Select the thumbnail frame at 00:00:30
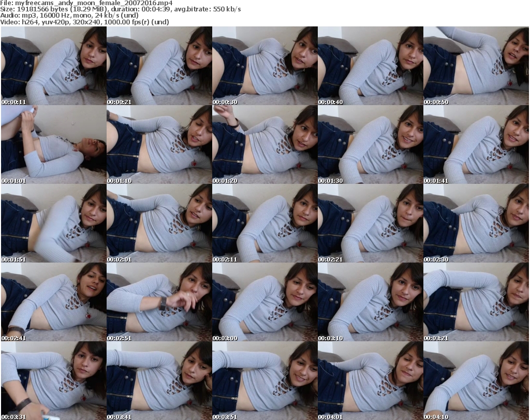This screenshot has width=530, height=420. coord(265,66)
